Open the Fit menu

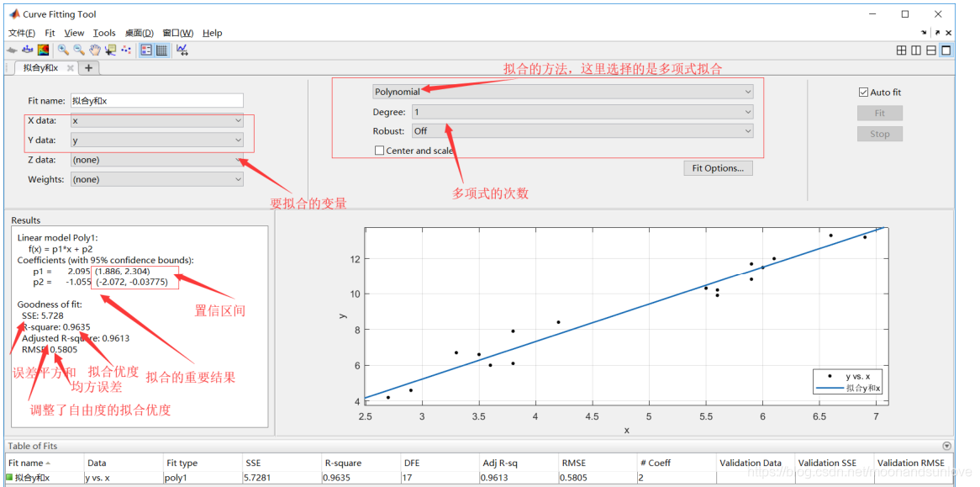pyautogui.click(x=50, y=33)
